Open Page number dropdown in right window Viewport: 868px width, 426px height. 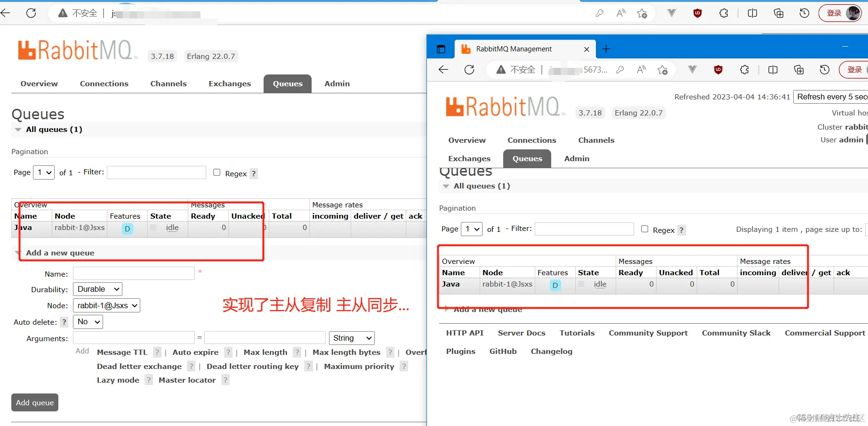(472, 229)
